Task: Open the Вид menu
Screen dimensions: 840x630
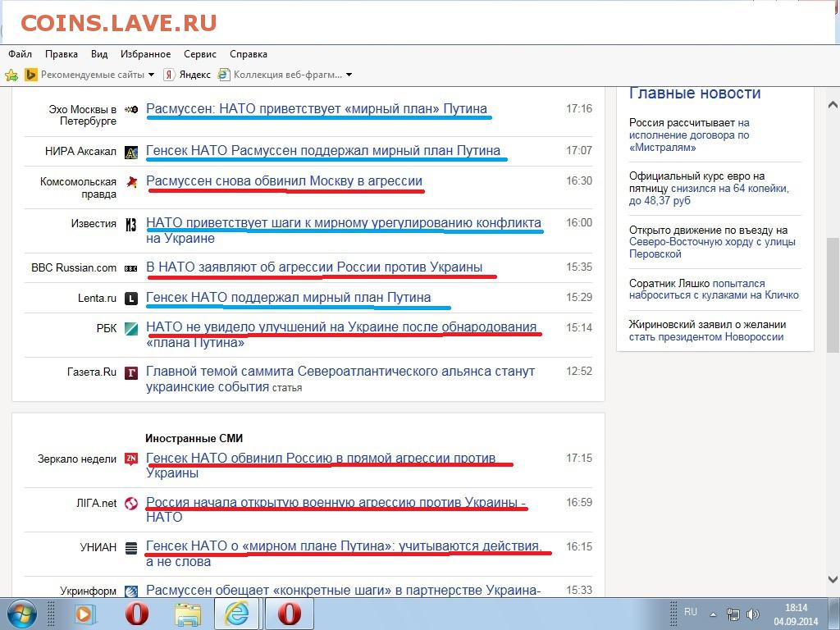Action: tap(99, 54)
